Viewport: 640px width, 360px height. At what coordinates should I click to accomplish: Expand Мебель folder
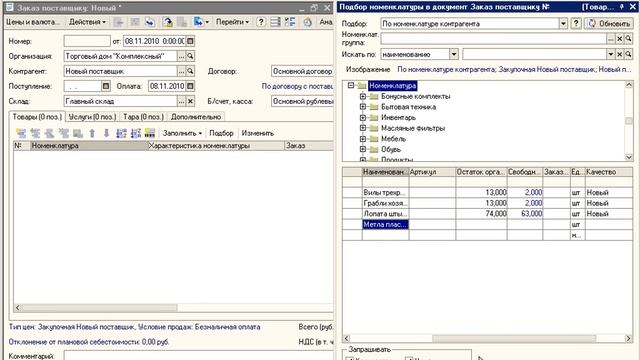(x=362, y=139)
